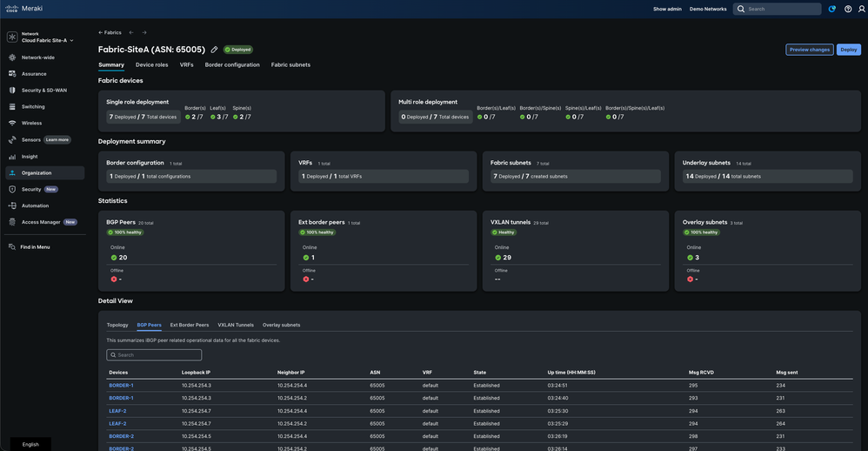This screenshot has width=868, height=451.
Task: Go back via the Fabrics link
Action: (x=110, y=32)
